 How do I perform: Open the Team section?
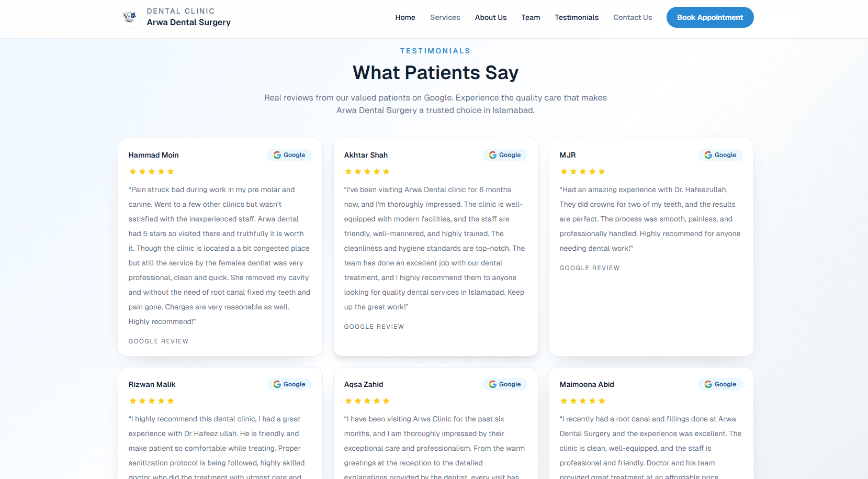pyautogui.click(x=531, y=17)
